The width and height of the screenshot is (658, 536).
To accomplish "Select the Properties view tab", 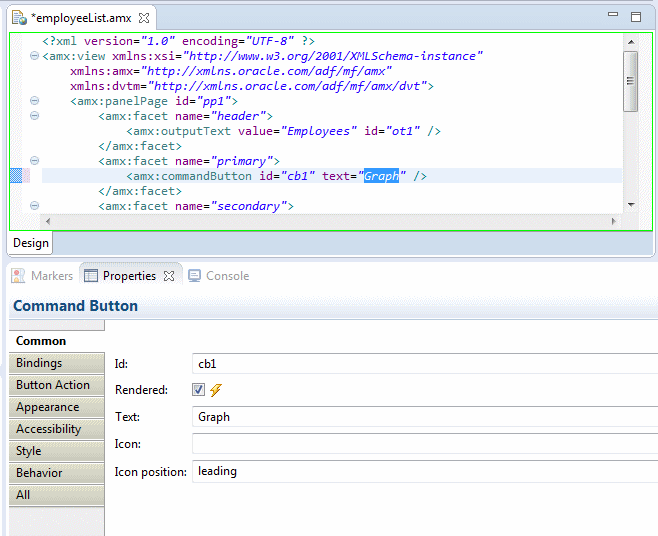I will 129,276.
